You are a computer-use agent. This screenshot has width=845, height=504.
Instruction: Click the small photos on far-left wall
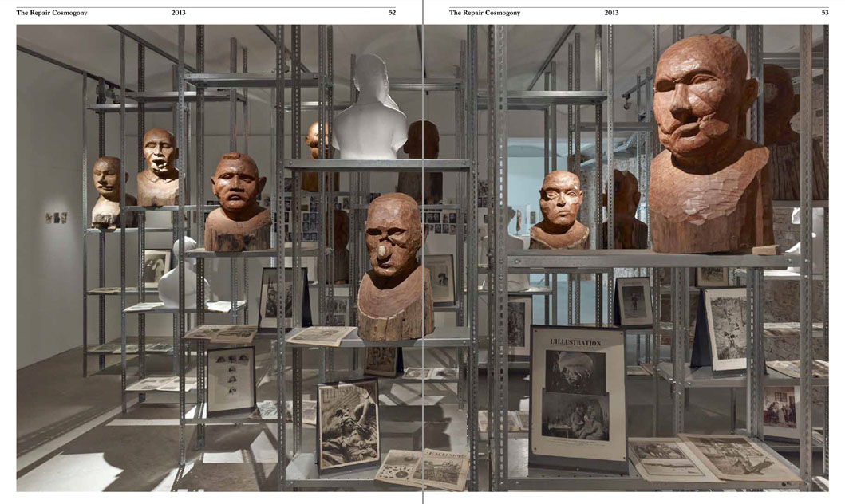56,217
